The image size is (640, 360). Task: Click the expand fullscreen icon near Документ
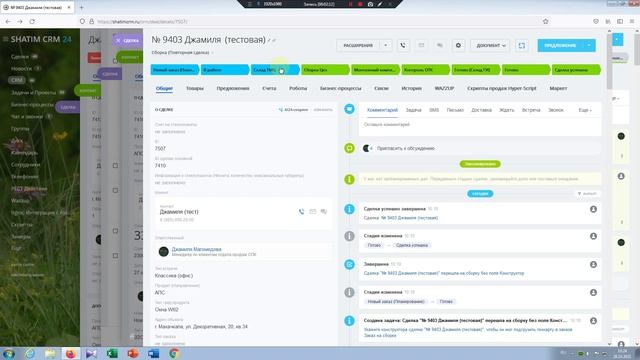click(522, 45)
